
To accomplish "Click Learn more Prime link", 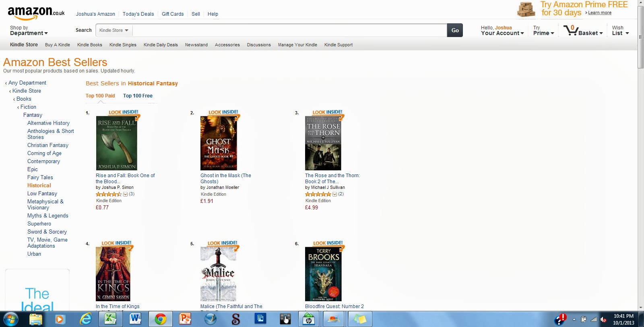I will click(x=600, y=13).
